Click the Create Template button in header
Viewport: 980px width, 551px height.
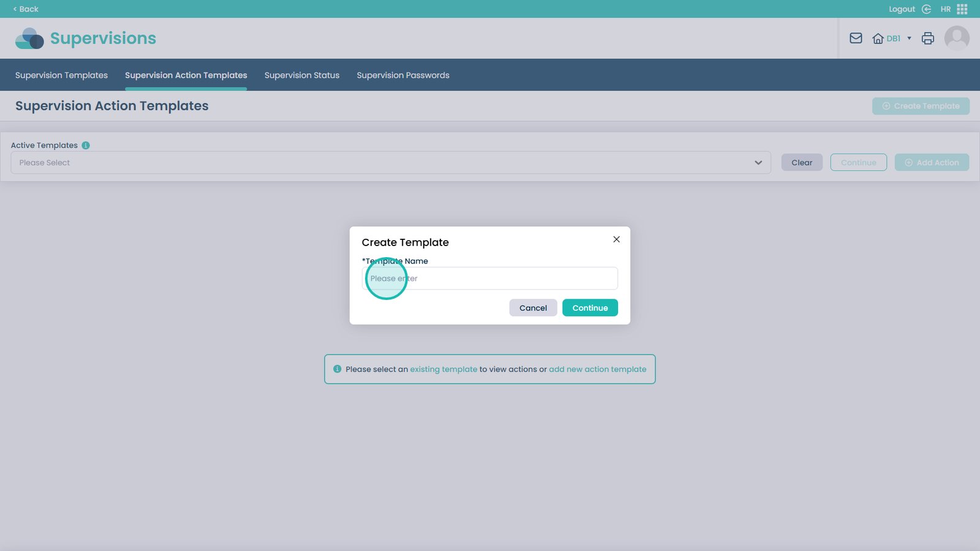(x=921, y=106)
